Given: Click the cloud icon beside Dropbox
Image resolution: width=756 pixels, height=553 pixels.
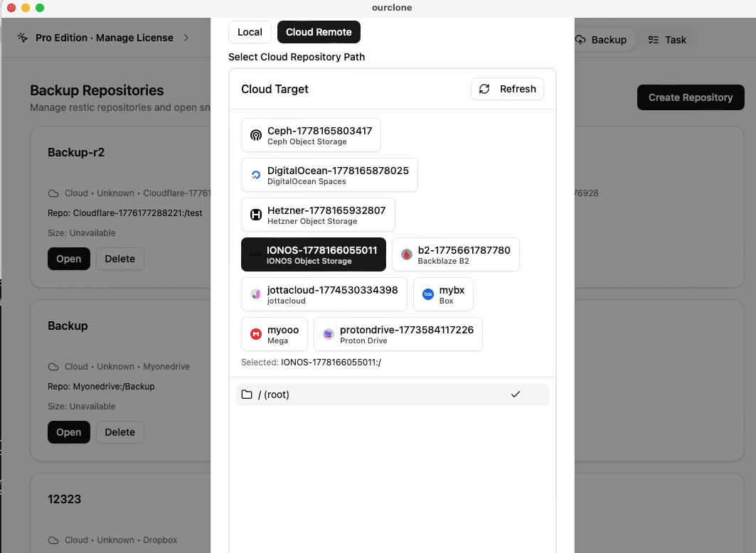Looking at the screenshot, I should pyautogui.click(x=53, y=540).
